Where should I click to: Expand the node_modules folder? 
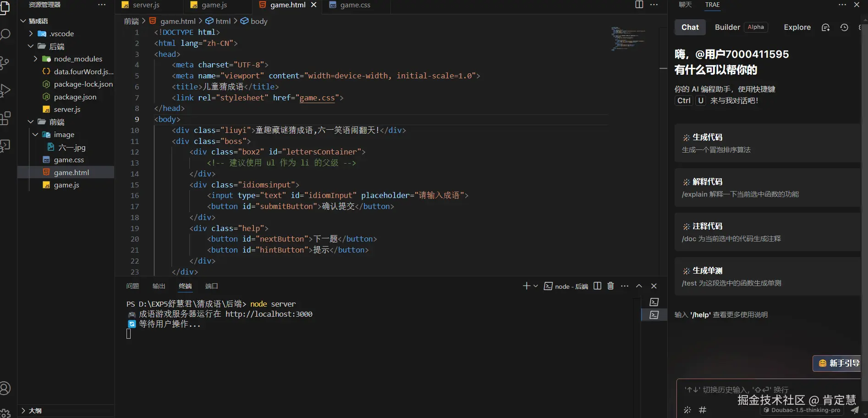tap(36, 59)
